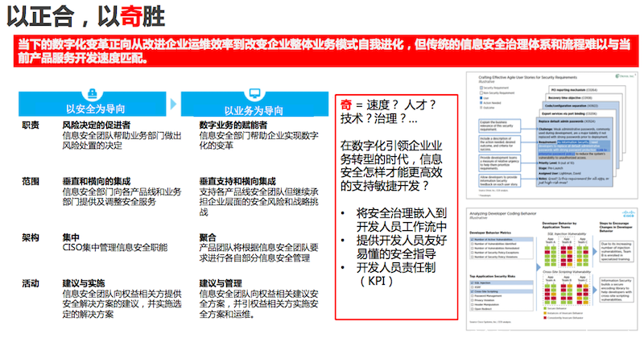Click the Cross-Site Scripting Vulnerability chart label
Image resolution: width=644 pixels, height=350 pixels.
(x=567, y=272)
